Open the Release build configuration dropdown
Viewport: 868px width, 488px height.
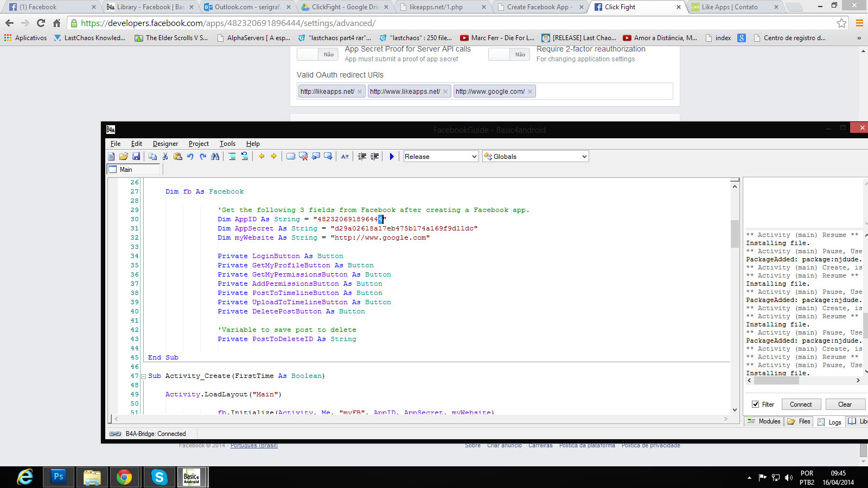coord(441,157)
